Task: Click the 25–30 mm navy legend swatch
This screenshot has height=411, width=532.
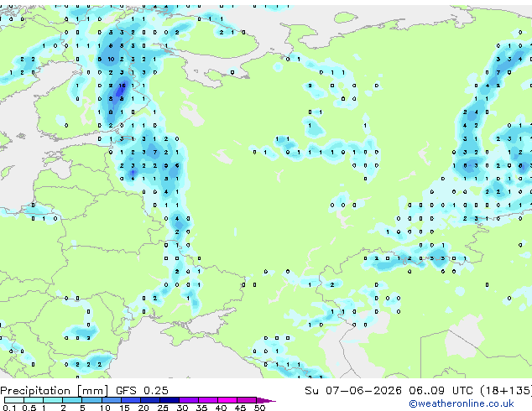Action: 170,400
